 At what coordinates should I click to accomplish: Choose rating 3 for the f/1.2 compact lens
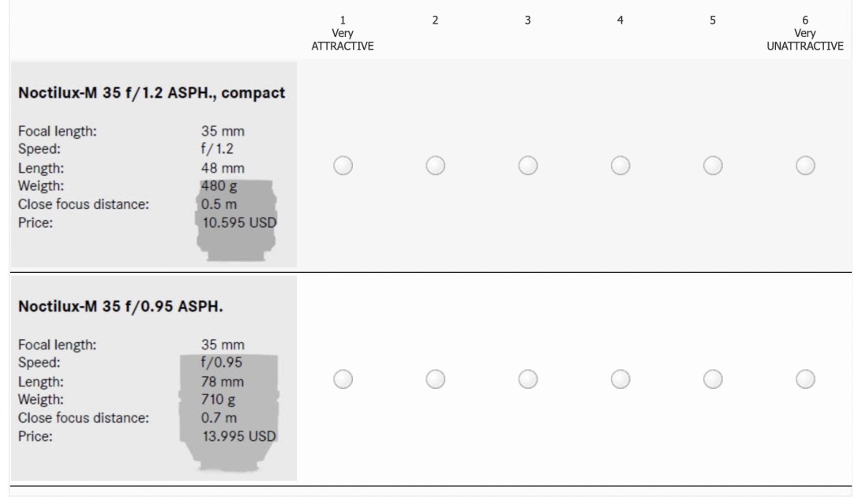coord(527,166)
